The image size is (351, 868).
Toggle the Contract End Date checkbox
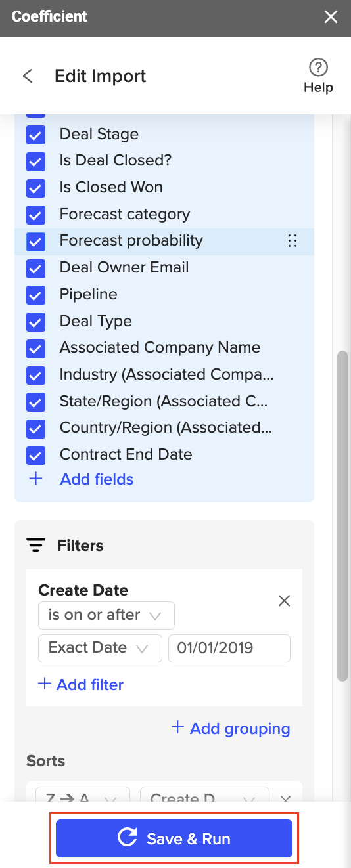click(x=35, y=455)
